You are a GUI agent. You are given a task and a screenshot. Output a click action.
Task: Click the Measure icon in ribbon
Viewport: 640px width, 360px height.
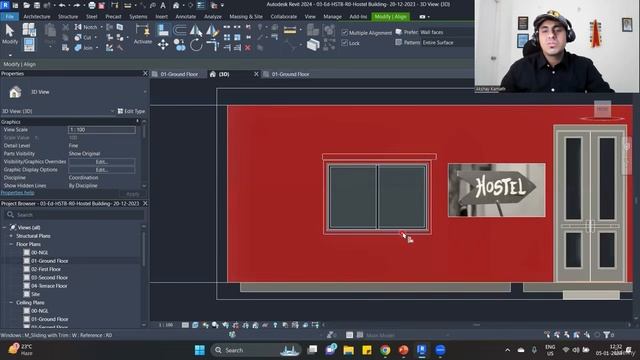point(290,30)
